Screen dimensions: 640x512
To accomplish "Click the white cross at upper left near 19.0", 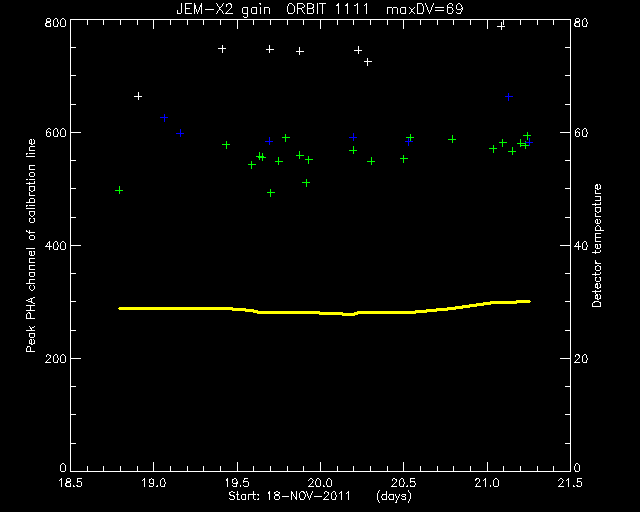I will pyautogui.click(x=138, y=96).
